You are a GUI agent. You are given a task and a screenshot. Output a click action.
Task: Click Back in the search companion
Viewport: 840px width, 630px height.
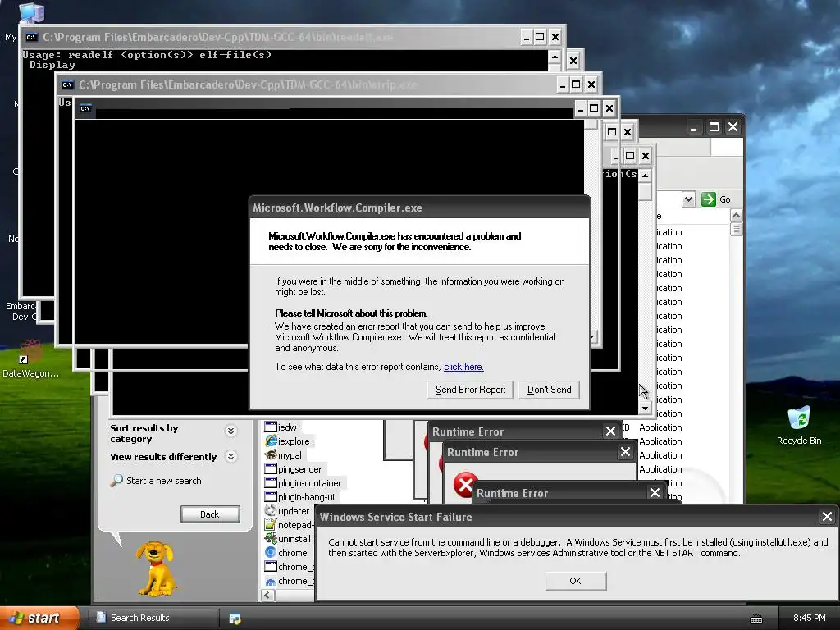tap(210, 514)
